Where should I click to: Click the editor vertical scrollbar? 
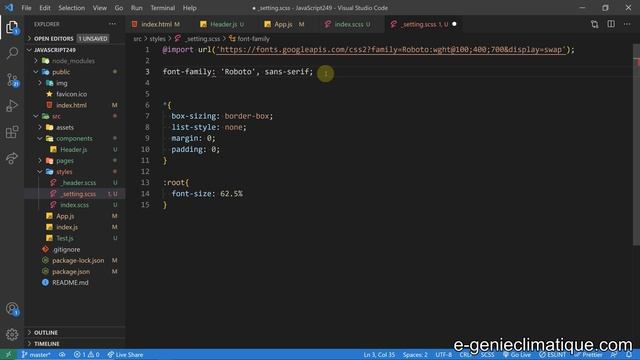click(636, 143)
